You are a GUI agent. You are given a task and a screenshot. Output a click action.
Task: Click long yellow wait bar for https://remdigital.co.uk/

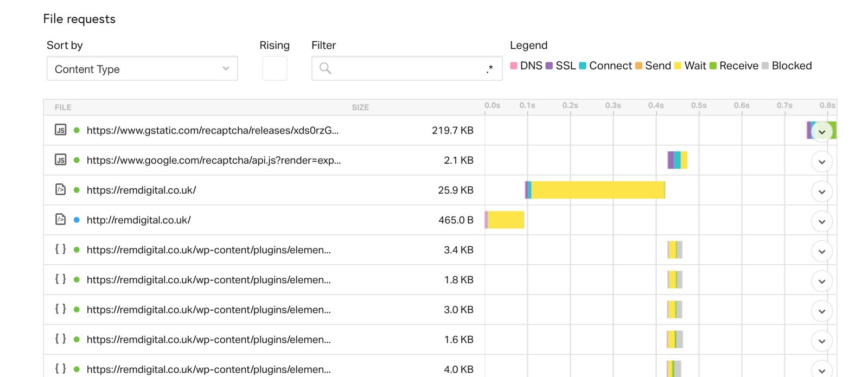(597, 190)
